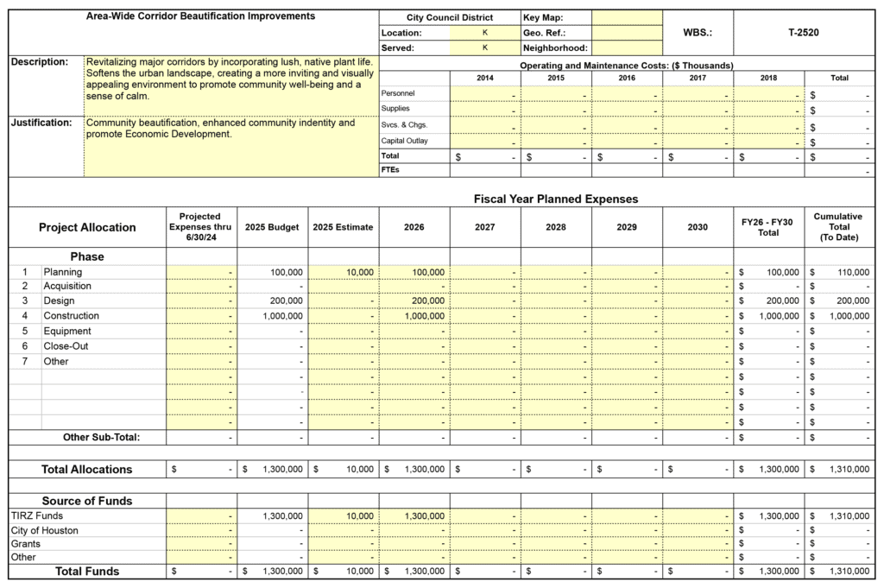Select the empty Geo. Ref. field
The height and width of the screenshot is (588, 884).
pyautogui.click(x=627, y=33)
